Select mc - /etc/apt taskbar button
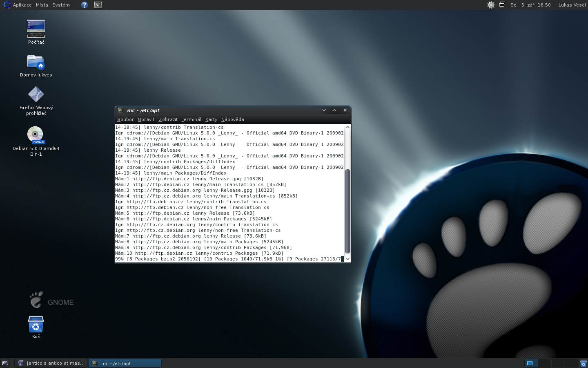Viewport: 588px width, 368px height. coord(125,363)
